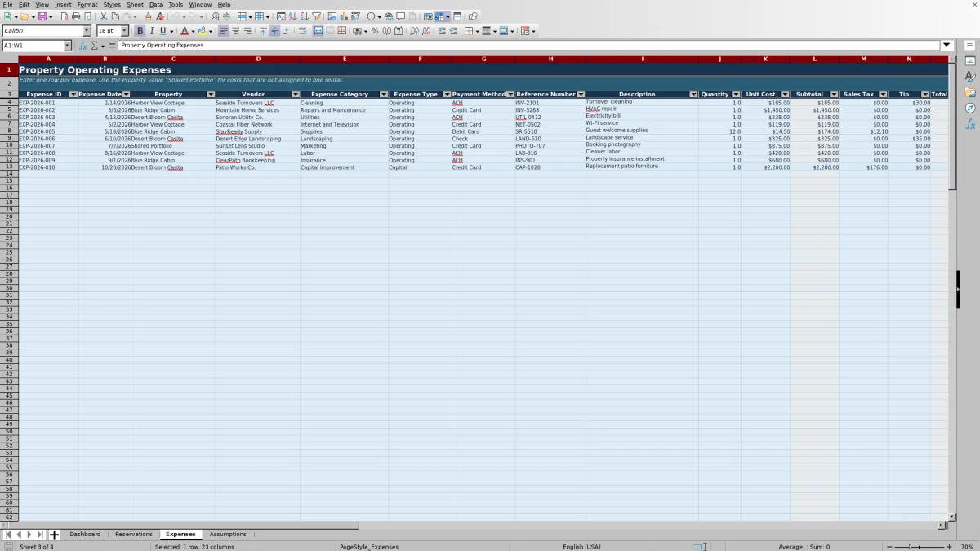
Task: Open the Vendor column filter dropdown
Action: pos(295,95)
